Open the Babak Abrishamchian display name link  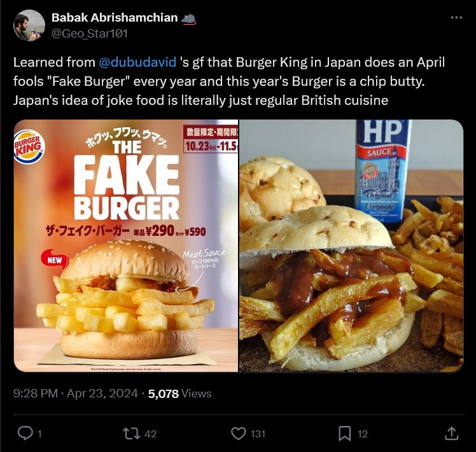114,18
